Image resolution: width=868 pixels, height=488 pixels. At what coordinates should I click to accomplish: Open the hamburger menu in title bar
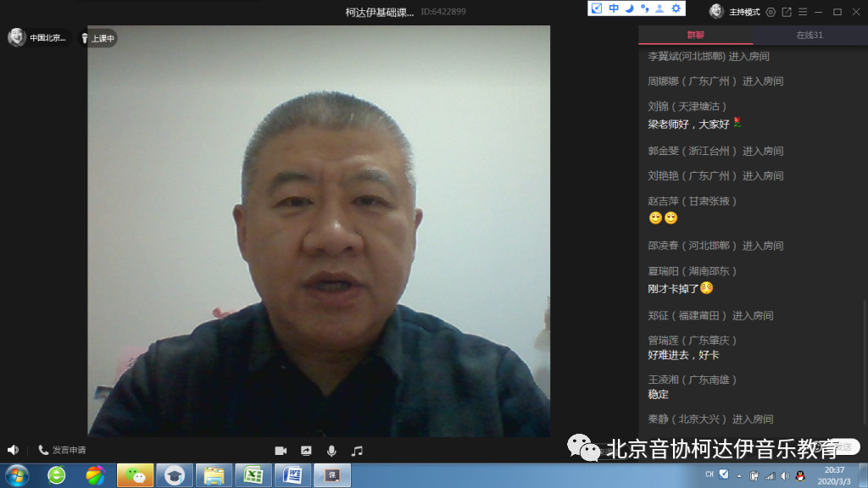coord(803,12)
